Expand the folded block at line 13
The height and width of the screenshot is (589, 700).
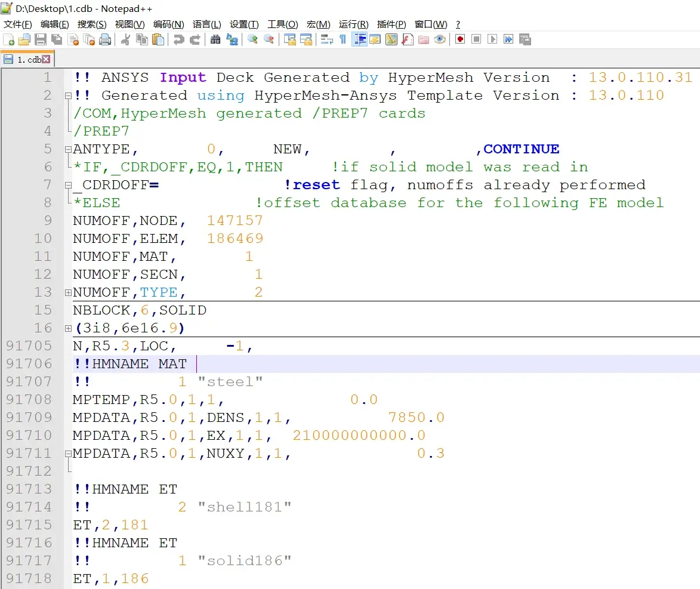(68, 292)
